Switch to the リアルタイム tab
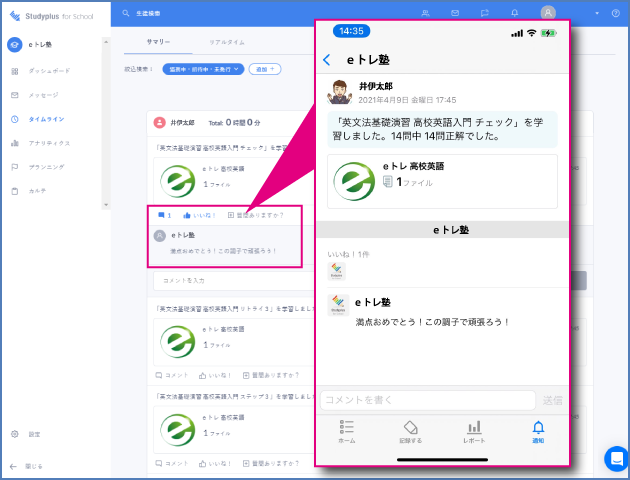The image size is (630, 480). pos(227,42)
